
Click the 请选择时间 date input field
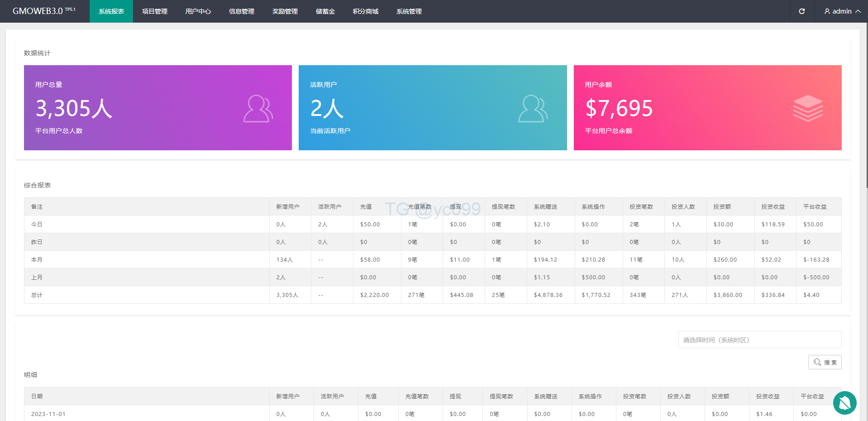pyautogui.click(x=759, y=340)
